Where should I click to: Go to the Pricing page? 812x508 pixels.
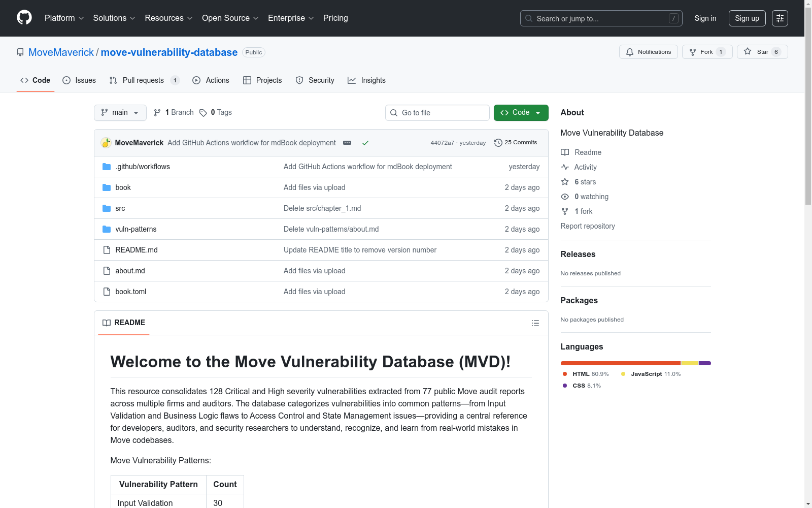335,18
